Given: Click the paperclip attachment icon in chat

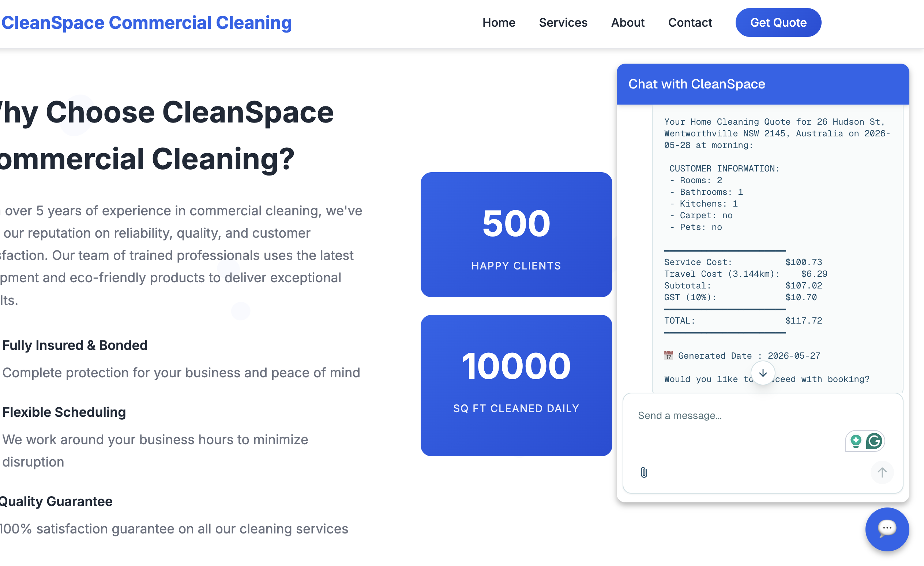Looking at the screenshot, I should tap(644, 472).
